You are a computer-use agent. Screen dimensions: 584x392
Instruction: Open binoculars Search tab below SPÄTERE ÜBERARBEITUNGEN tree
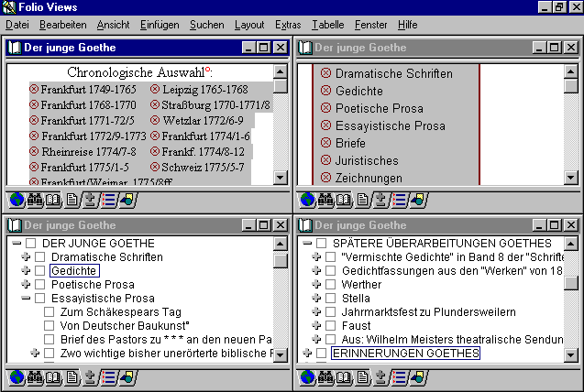coord(325,377)
